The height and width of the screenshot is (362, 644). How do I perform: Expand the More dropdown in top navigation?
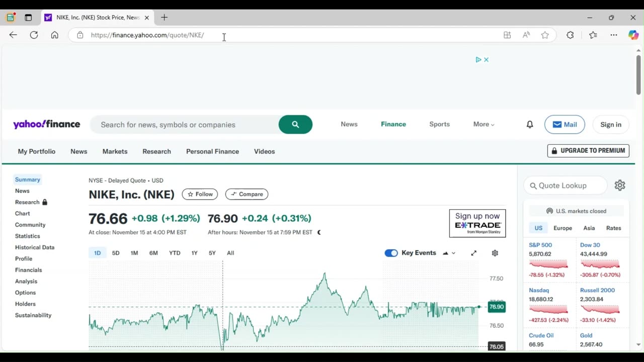(484, 124)
